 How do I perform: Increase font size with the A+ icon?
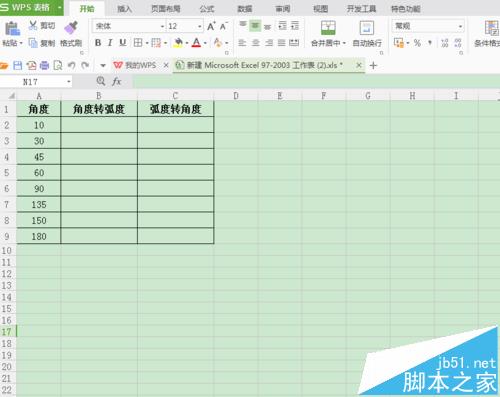coord(211,26)
